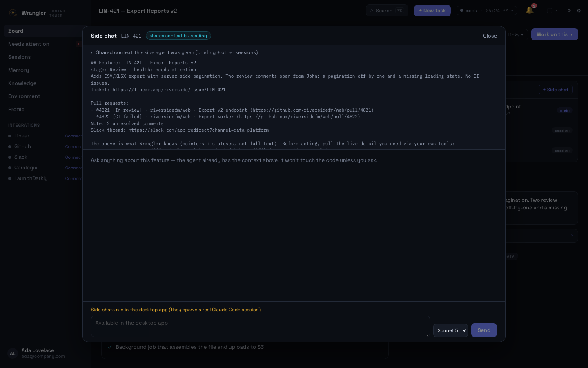
Task: Connect the Linear integration
Action: (x=74, y=136)
